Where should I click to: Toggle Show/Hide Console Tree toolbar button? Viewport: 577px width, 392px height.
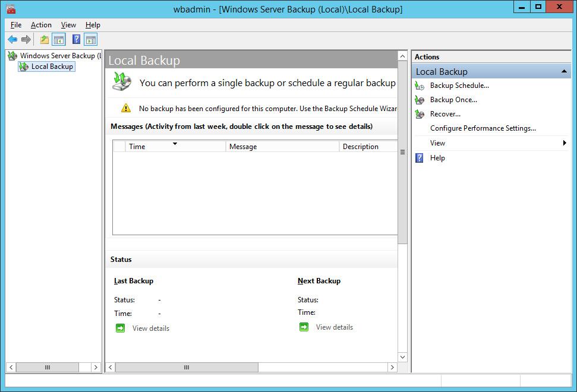pyautogui.click(x=59, y=40)
